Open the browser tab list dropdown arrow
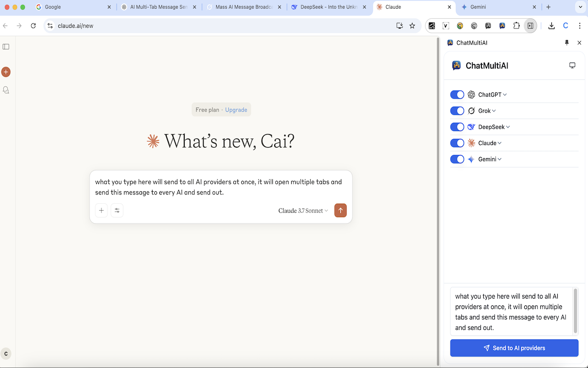Image resolution: width=588 pixels, height=368 pixels. tap(581, 7)
